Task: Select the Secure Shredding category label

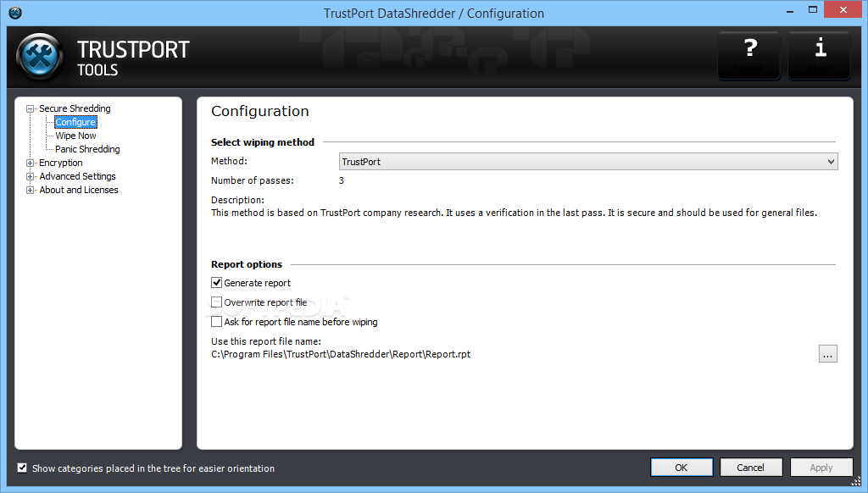Action: [75, 108]
